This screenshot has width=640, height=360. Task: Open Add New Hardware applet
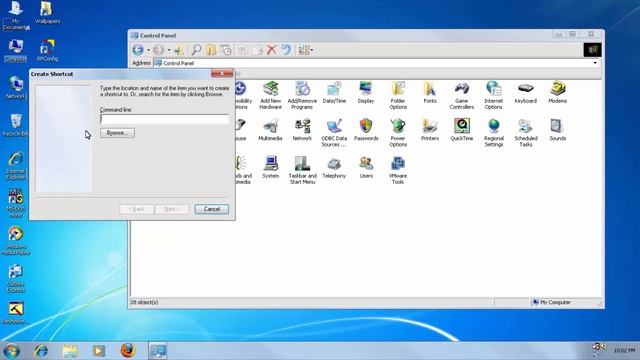[270, 95]
